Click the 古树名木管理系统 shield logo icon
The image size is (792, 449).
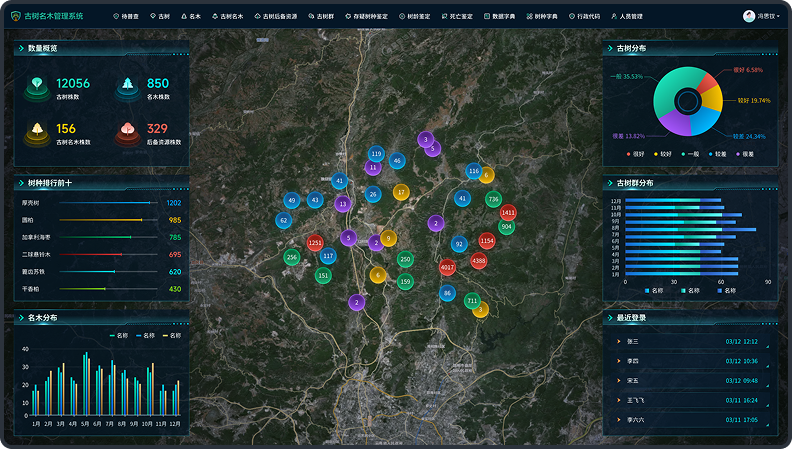[15, 17]
